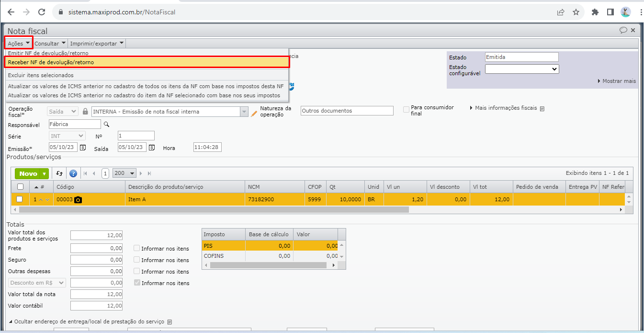
Task: Click the pencil icon to edit Operação fiscal
Action: click(x=254, y=112)
